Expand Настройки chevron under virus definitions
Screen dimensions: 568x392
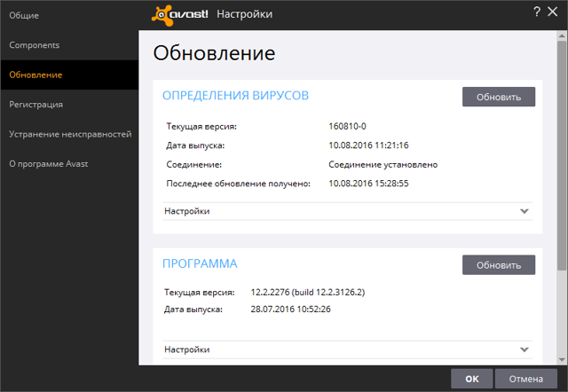coord(524,211)
